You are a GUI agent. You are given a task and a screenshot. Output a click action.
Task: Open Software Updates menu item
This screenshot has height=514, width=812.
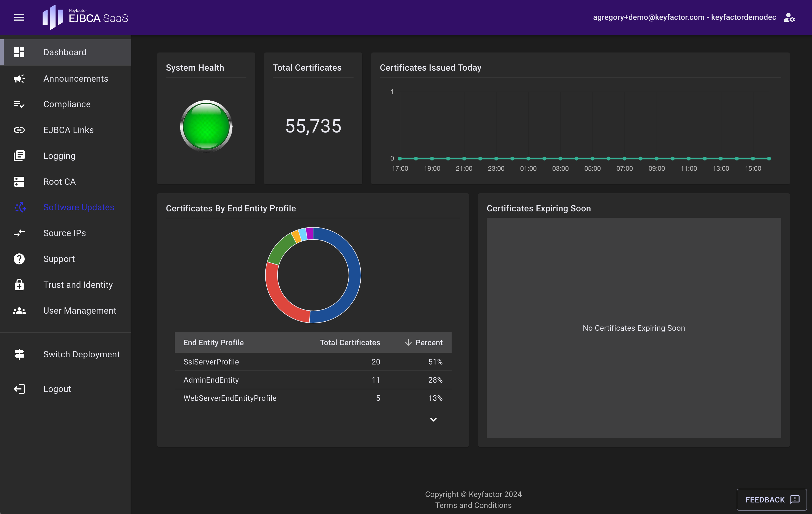[79, 207]
